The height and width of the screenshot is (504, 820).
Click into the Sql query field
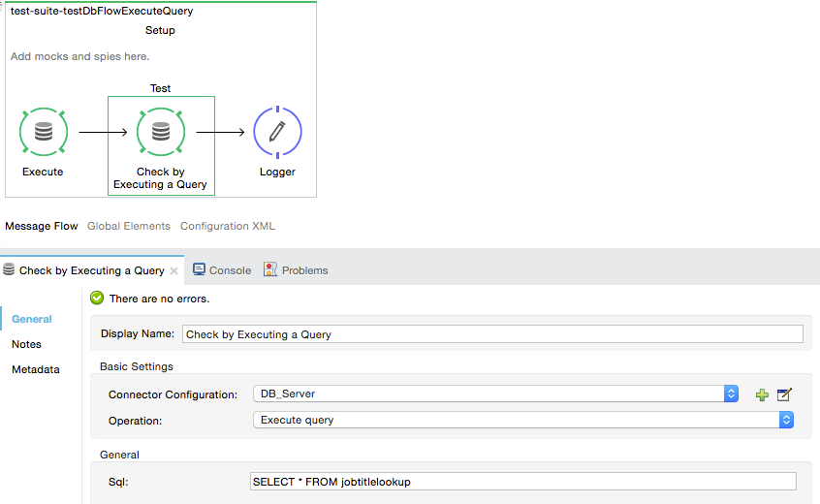523,482
